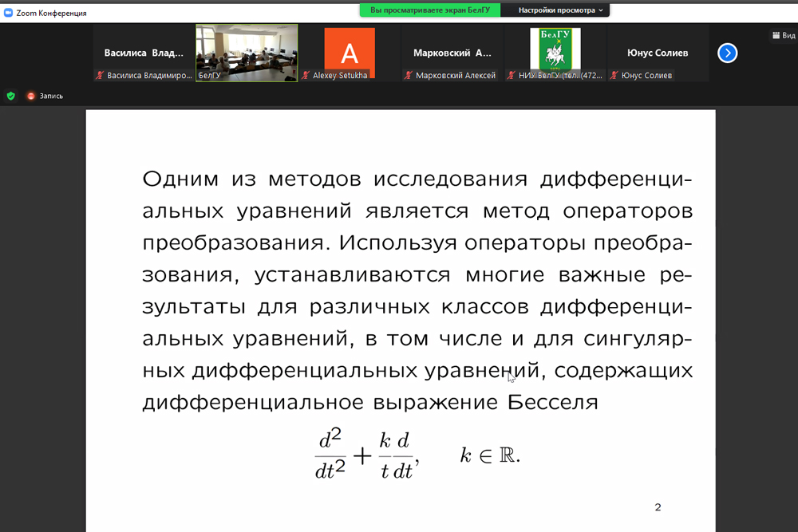Open the Вид layout menu
The image size is (798, 532).
[782, 35]
